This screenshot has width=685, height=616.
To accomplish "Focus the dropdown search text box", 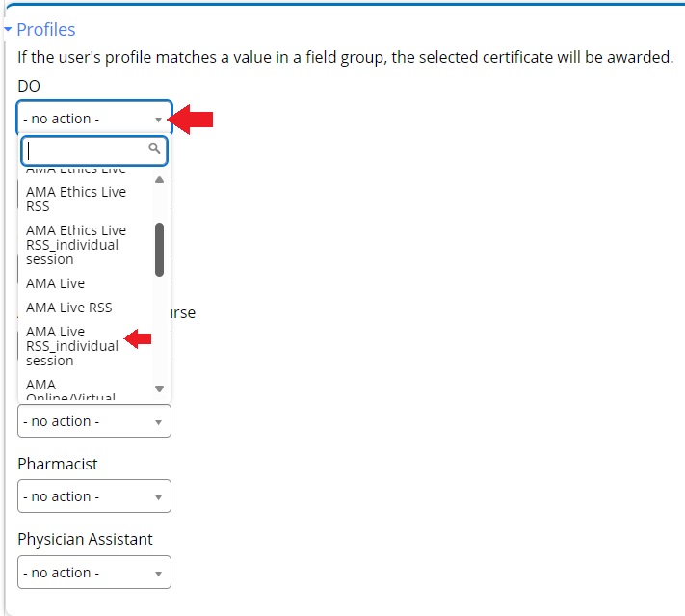I will click(85, 149).
